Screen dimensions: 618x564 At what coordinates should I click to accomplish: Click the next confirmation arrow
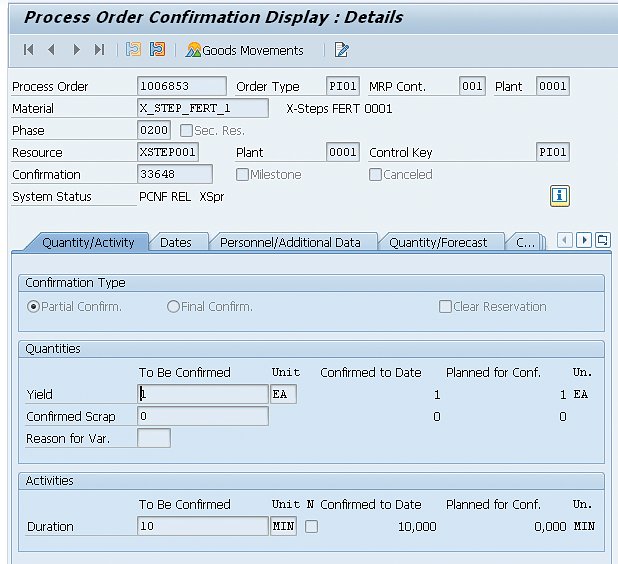pos(75,50)
